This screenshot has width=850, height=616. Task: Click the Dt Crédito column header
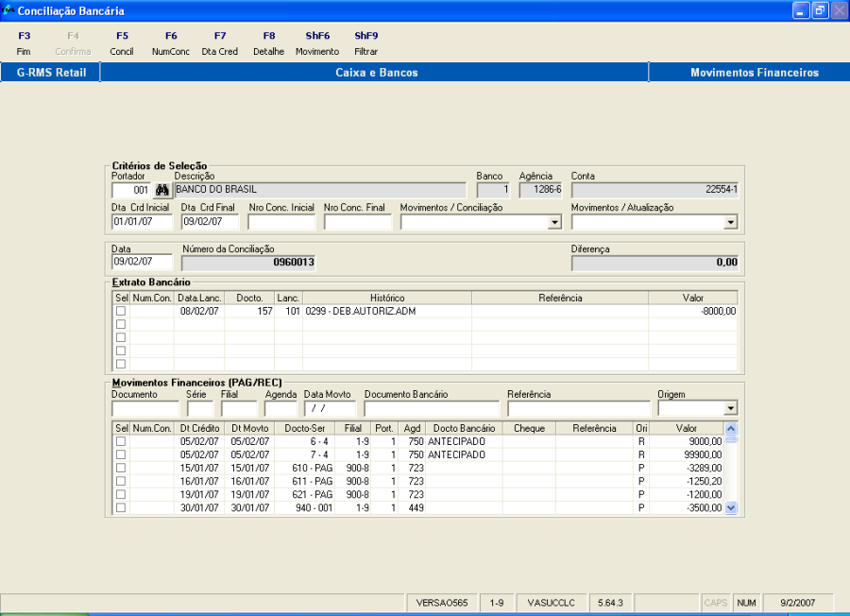click(x=199, y=428)
